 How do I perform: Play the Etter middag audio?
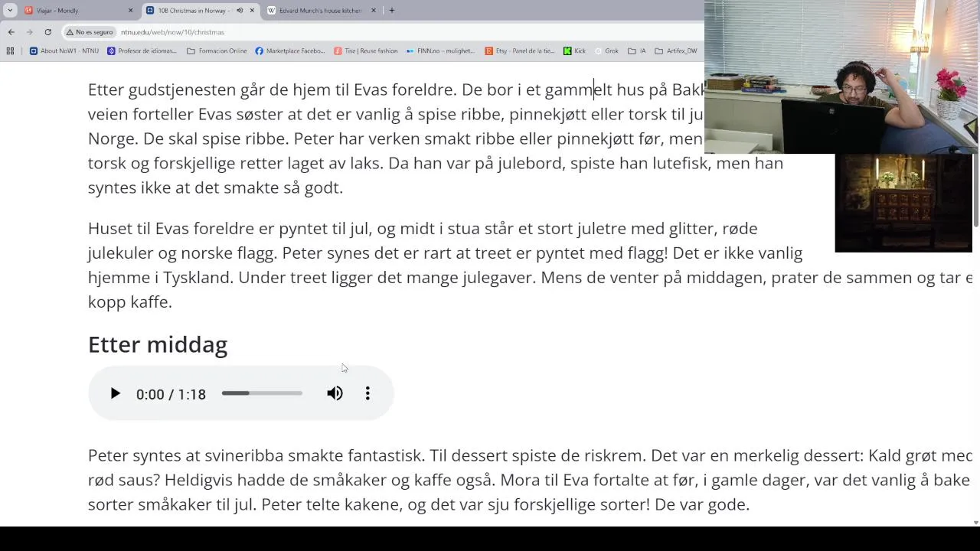pyautogui.click(x=115, y=393)
